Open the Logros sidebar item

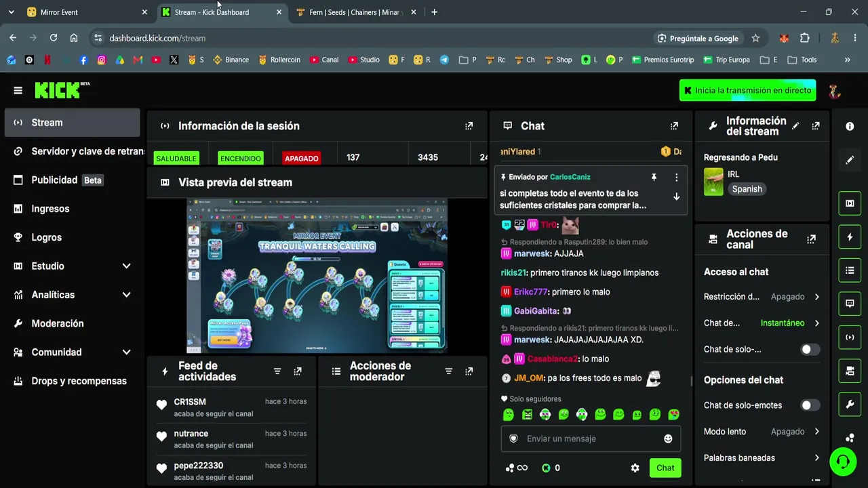[73, 237]
